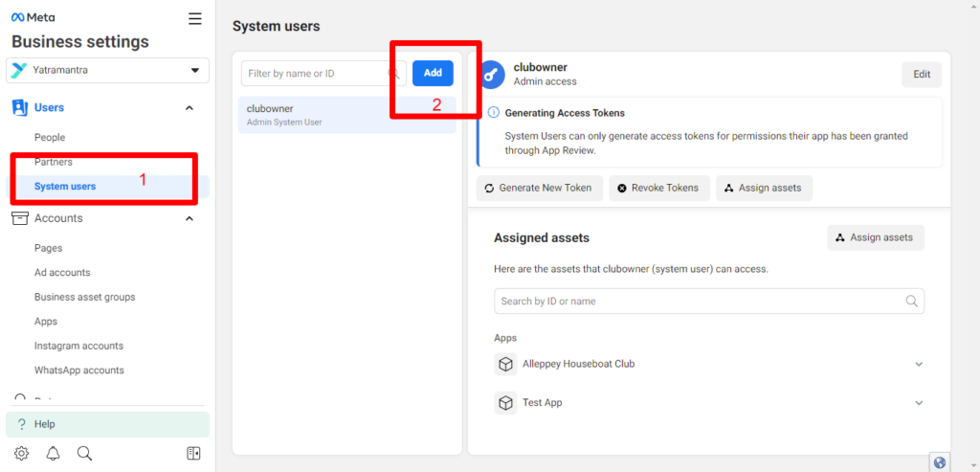Open notifications bell icon
This screenshot has width=980, height=472.
(x=54, y=453)
